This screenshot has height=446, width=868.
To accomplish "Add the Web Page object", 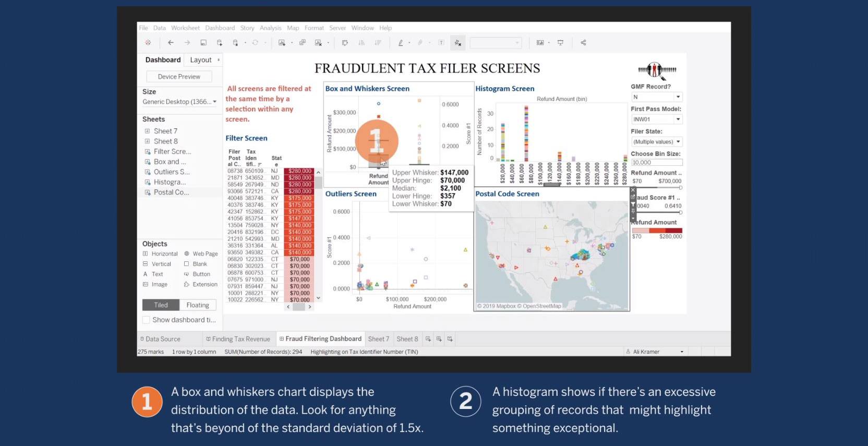I will point(201,254).
